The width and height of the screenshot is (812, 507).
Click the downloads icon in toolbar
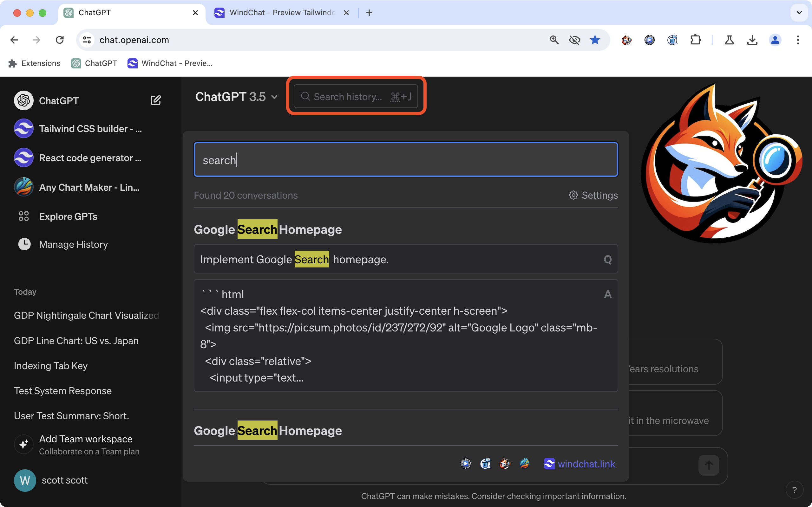(752, 40)
